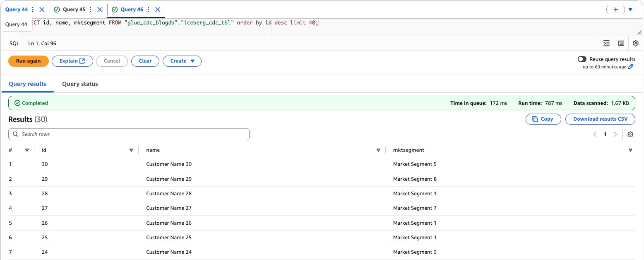644x260 pixels.
Task: Sort by the id column arrow
Action: click(131, 150)
